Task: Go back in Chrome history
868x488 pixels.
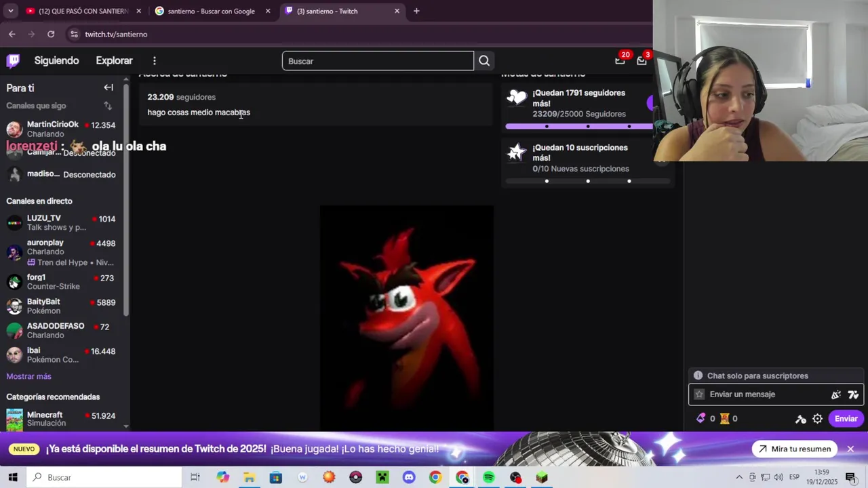Action: [12, 34]
